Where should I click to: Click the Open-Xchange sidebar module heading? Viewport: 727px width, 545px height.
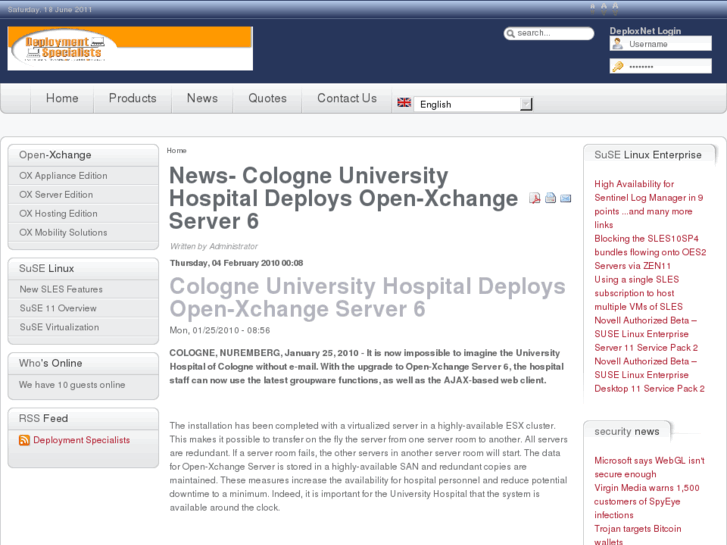tap(55, 155)
